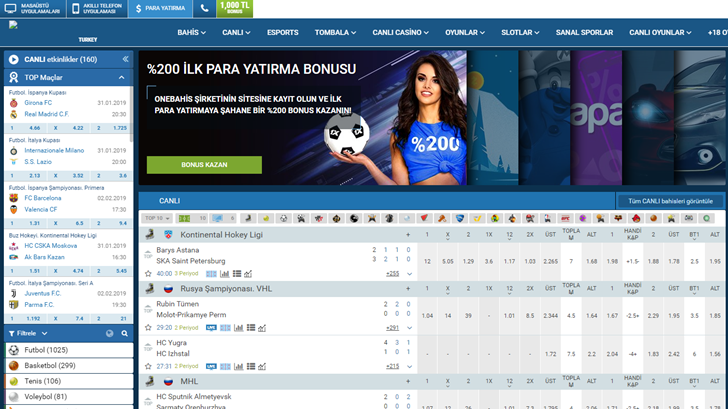This screenshot has width=728, height=409.
Task: Open Girona FC vs Real Madrid match
Action: pos(67,108)
